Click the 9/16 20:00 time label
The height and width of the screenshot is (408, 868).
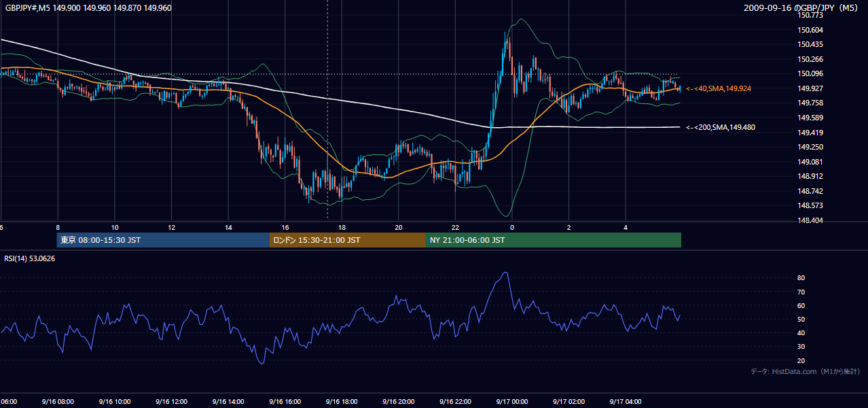coord(398,401)
